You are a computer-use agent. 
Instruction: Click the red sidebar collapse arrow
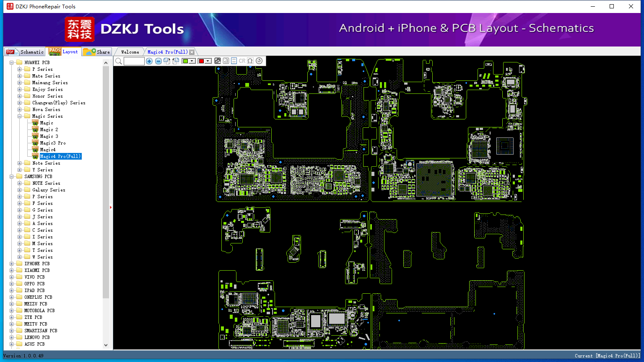coord(111,207)
